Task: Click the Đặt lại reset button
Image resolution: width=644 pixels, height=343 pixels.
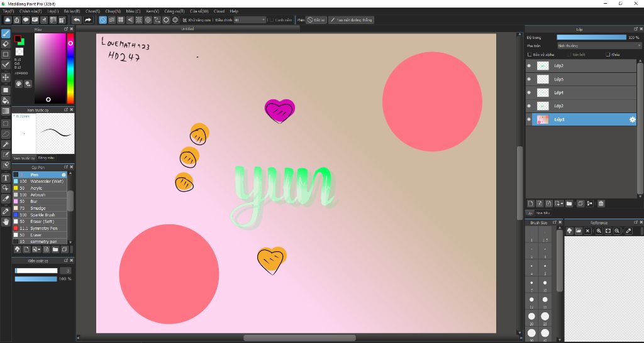Action: 316,19
